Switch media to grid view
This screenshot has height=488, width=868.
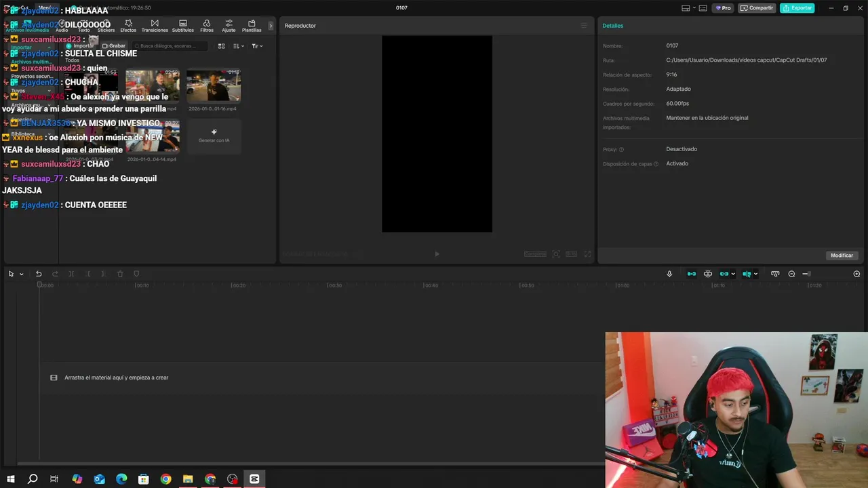click(221, 46)
